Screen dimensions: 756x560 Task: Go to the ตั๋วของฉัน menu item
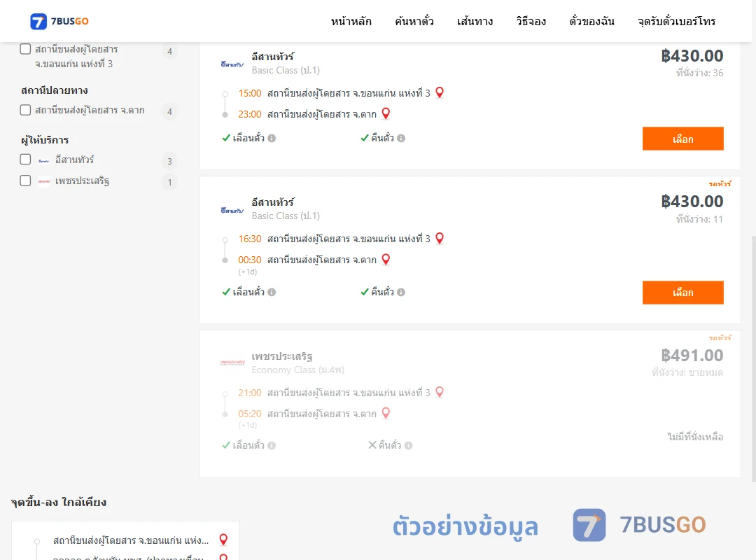[591, 21]
